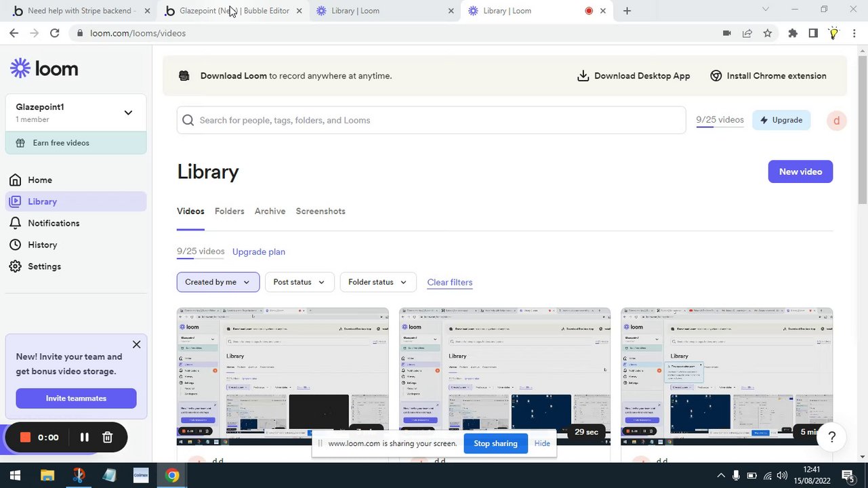Viewport: 868px width, 488px height.
Task: Click the New video button
Action: coord(800,171)
